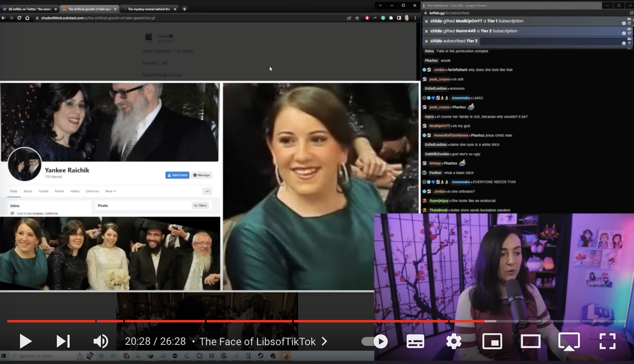This screenshot has height=364, width=634.
Task: Open the extensions puzzle icon
Action: pos(391,18)
